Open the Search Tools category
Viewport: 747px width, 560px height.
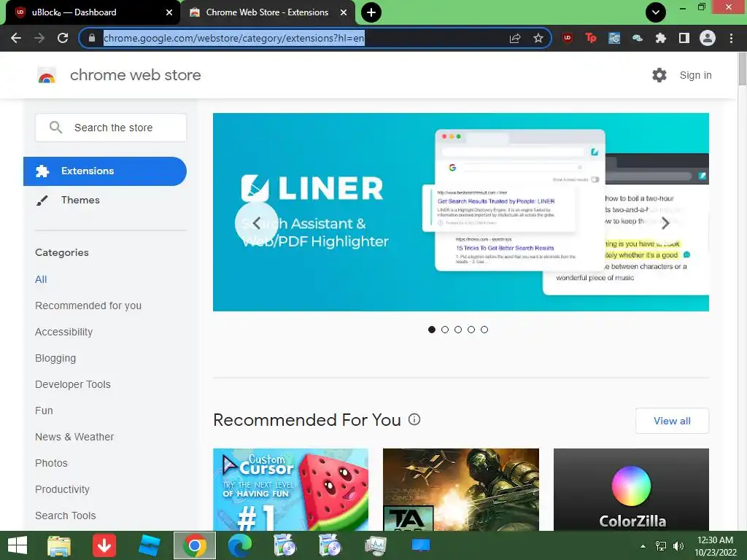[65, 516]
